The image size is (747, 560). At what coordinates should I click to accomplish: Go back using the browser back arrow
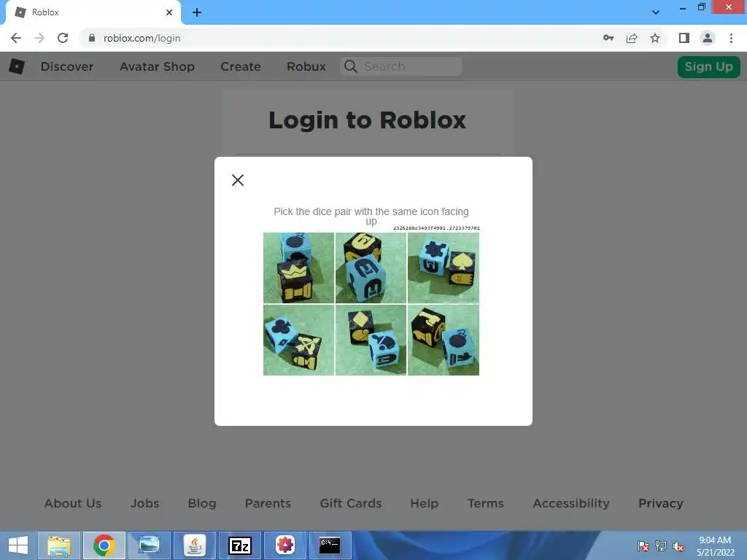(16, 38)
